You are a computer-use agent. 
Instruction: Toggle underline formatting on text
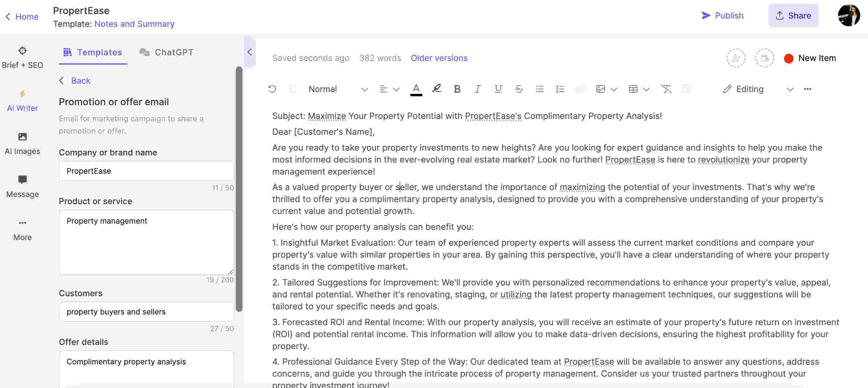[498, 88]
